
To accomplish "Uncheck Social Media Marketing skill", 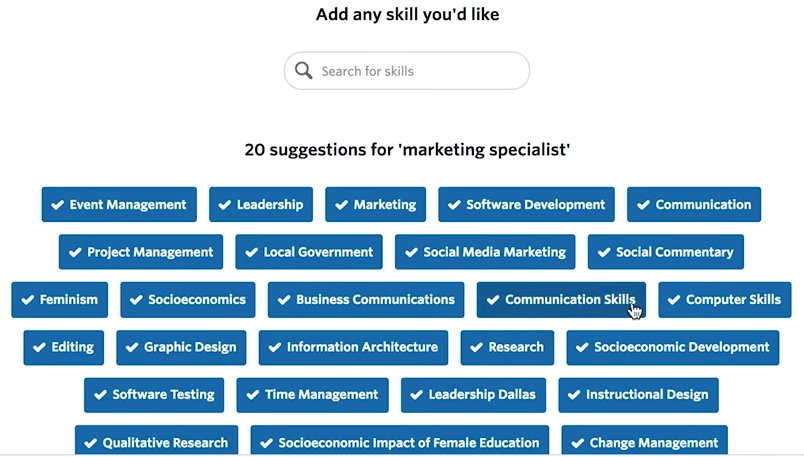I will pyautogui.click(x=485, y=252).
